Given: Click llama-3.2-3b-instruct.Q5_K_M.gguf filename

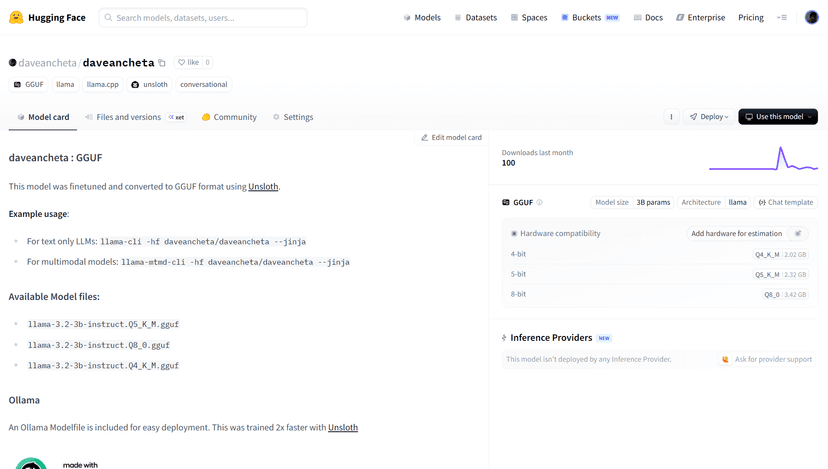Looking at the screenshot, I should pyautogui.click(x=104, y=324).
